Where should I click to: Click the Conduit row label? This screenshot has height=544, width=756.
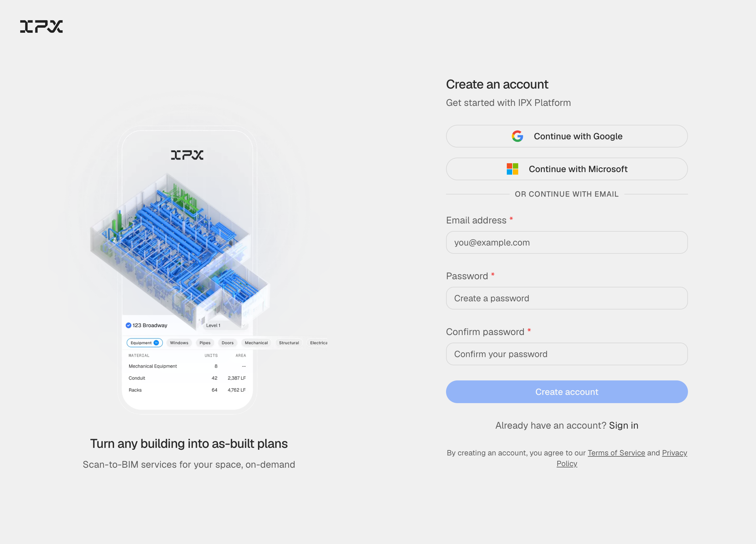[137, 378]
